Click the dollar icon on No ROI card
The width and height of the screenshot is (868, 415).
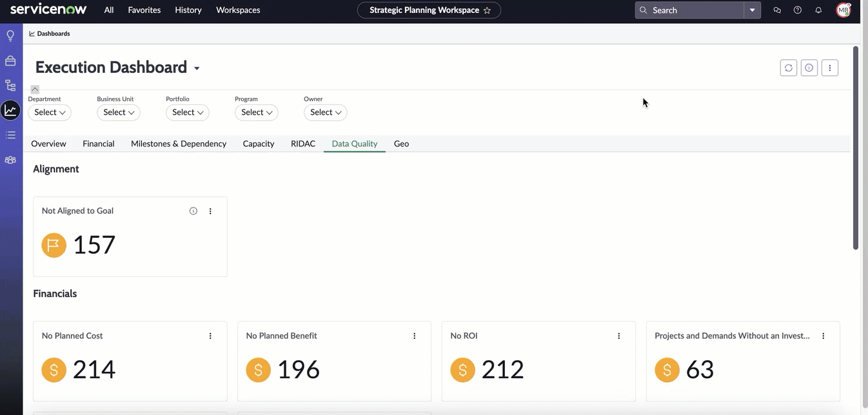[x=462, y=371]
